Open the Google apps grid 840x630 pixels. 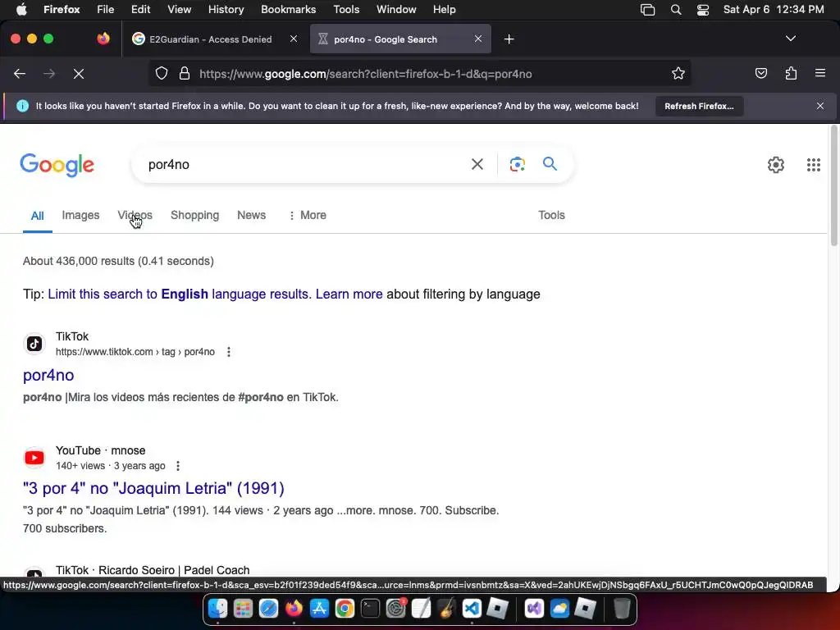click(x=813, y=164)
